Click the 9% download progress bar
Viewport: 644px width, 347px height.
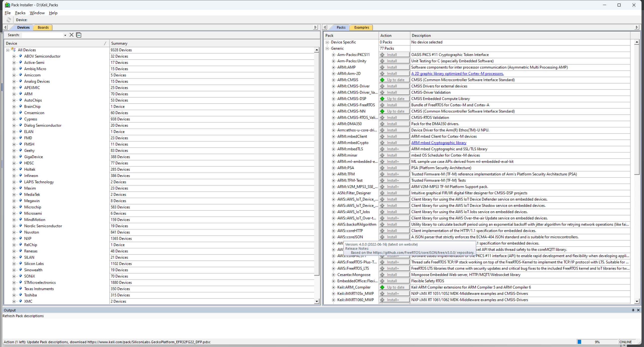pyautogui.click(x=597, y=342)
